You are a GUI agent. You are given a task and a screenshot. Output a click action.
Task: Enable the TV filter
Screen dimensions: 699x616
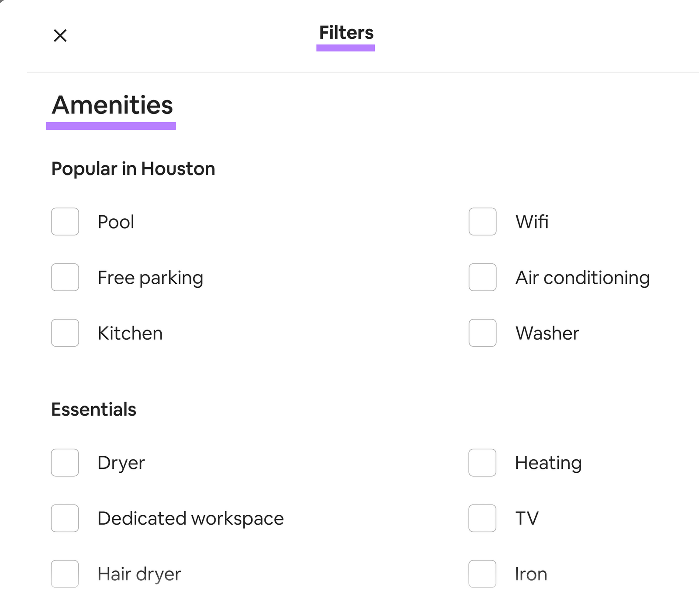tap(481, 518)
